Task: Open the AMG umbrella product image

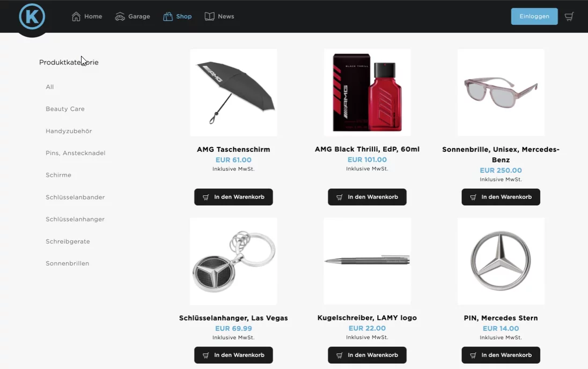Action: (x=233, y=92)
